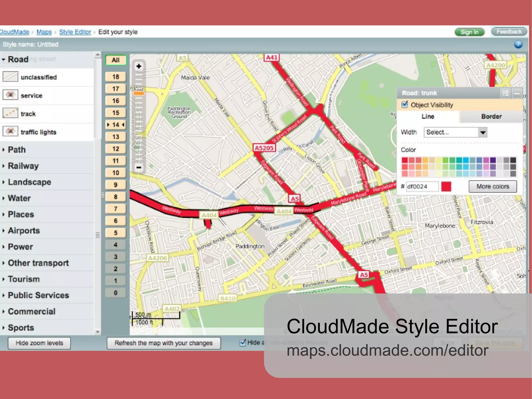Select the unclassified road row
This screenshot has width=532, height=399.
47,77
